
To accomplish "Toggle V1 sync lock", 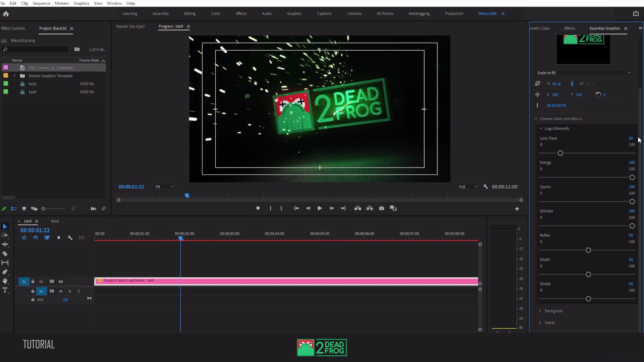I will pyautogui.click(x=52, y=282).
